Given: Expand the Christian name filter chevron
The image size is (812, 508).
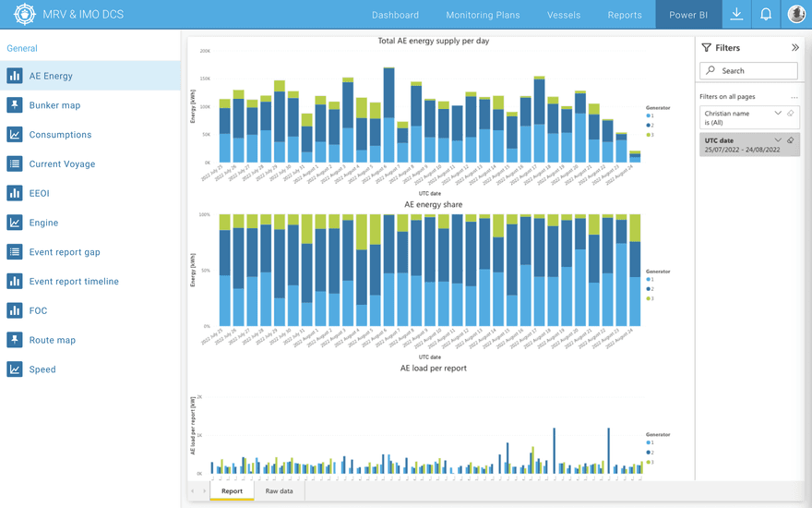Looking at the screenshot, I should (777, 113).
